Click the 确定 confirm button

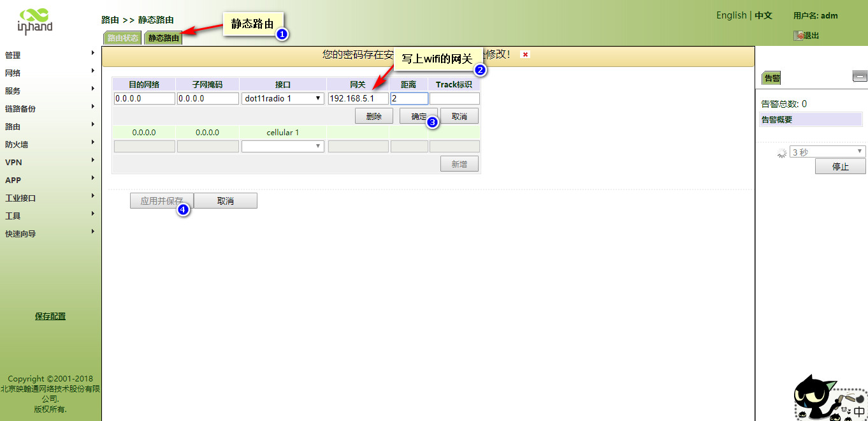tap(418, 117)
